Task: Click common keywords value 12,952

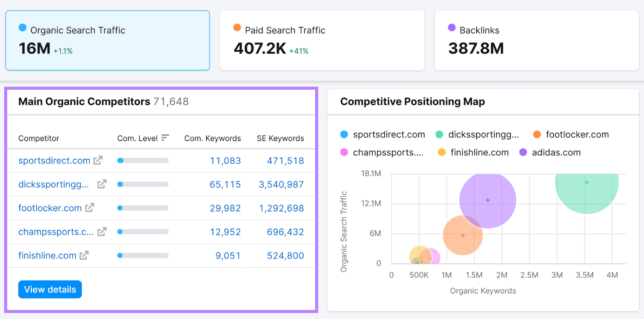Action: point(225,232)
